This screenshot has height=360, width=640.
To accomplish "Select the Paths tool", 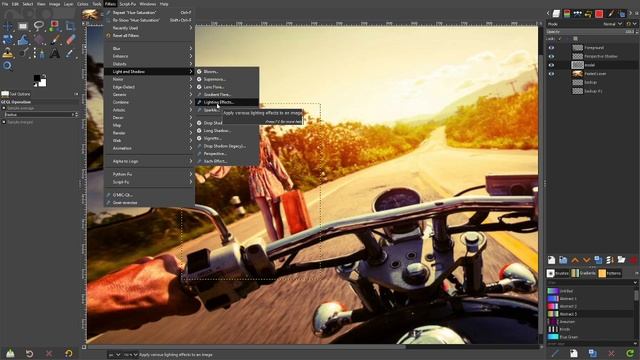I will [x=39, y=53].
